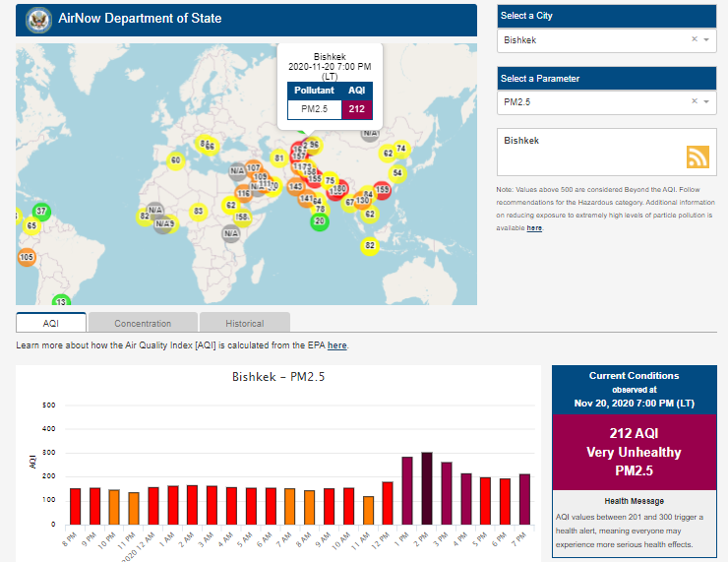Screen dimensions: 728x562
Task: Click the orange RSS feed icon for Bishkek
Action: click(698, 156)
